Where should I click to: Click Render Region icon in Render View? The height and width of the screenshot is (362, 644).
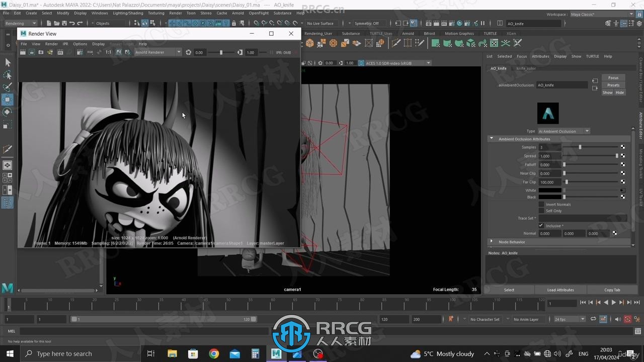tap(32, 52)
